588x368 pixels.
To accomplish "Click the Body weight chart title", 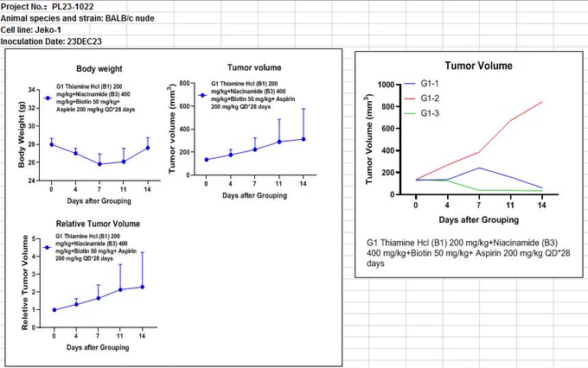I will point(99,68).
